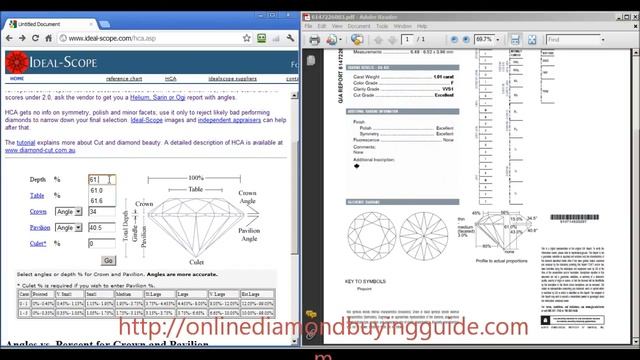Bookmark the page with the star icon
Screen dimensions: 640x360
(247, 38)
